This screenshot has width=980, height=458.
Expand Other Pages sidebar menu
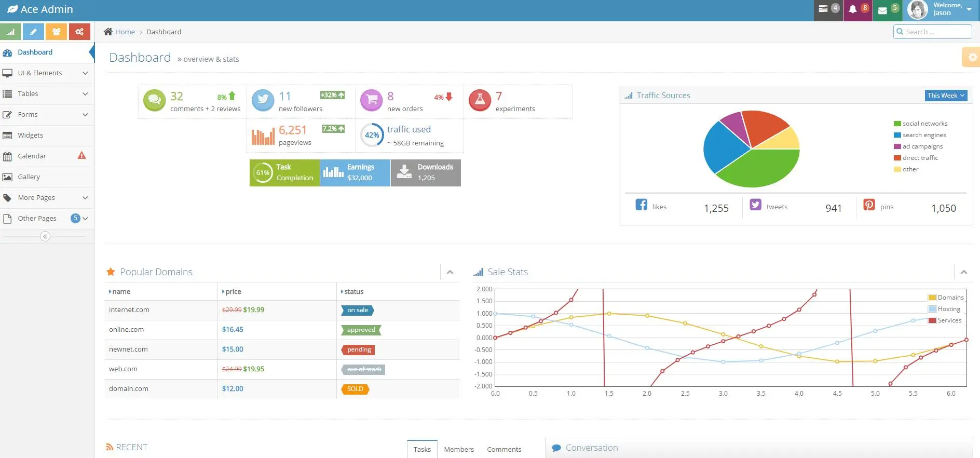tap(47, 219)
